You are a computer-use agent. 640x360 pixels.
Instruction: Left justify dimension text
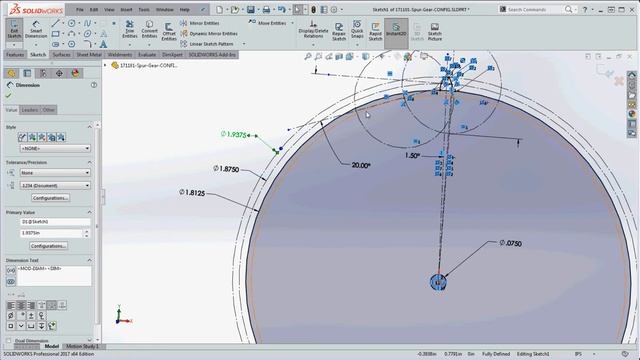(x=11, y=305)
